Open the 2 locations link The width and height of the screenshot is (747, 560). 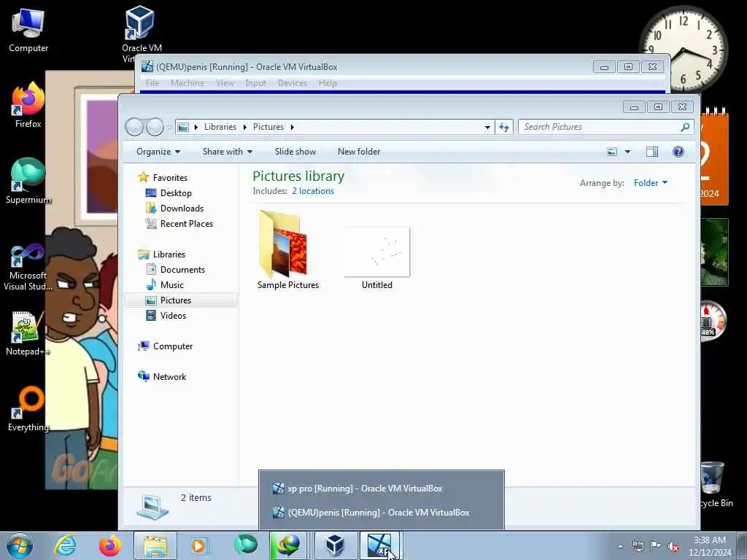(x=313, y=191)
